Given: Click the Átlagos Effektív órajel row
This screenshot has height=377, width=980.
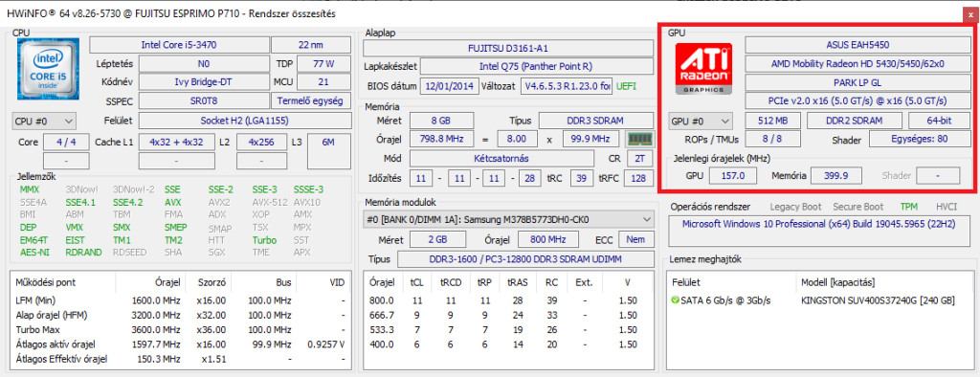Looking at the screenshot, I should (x=180, y=359).
